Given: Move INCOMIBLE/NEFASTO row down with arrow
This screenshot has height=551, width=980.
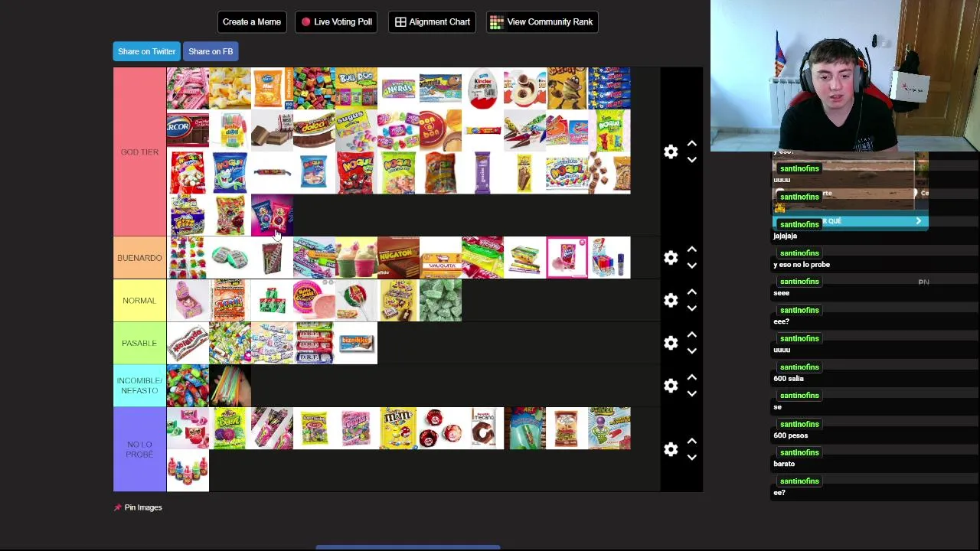Looking at the screenshot, I should pos(691,393).
